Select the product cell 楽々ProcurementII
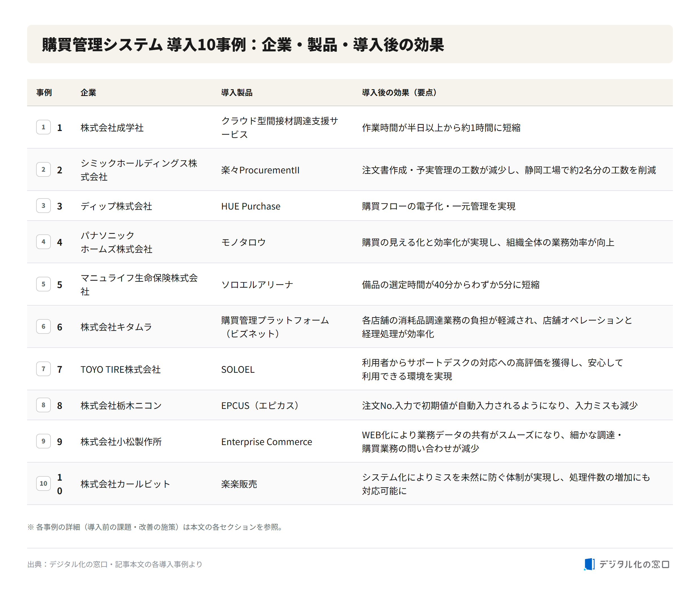This screenshot has height=597, width=700. (x=260, y=170)
